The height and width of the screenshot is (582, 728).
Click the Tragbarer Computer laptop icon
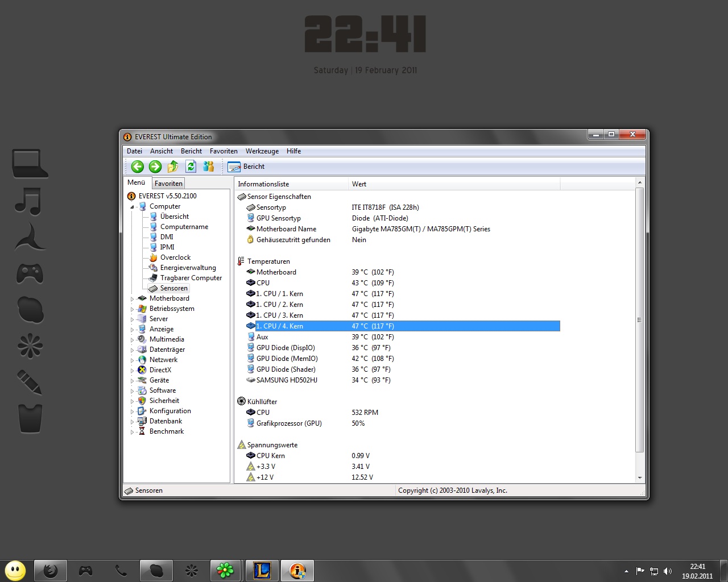click(x=153, y=278)
